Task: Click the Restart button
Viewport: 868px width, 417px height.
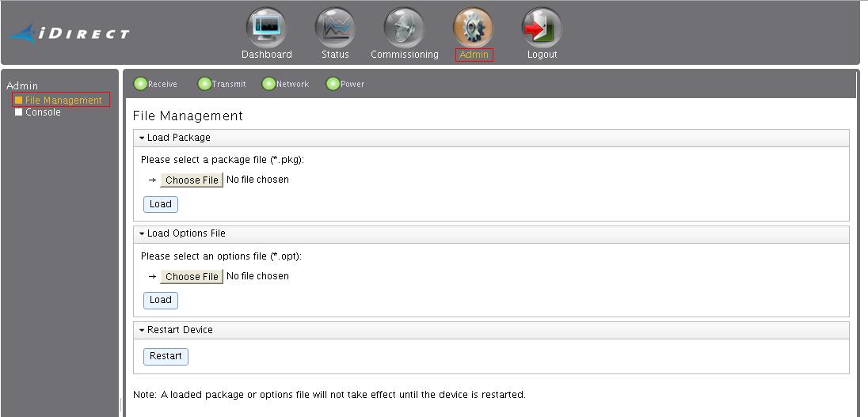Action: click(x=166, y=356)
